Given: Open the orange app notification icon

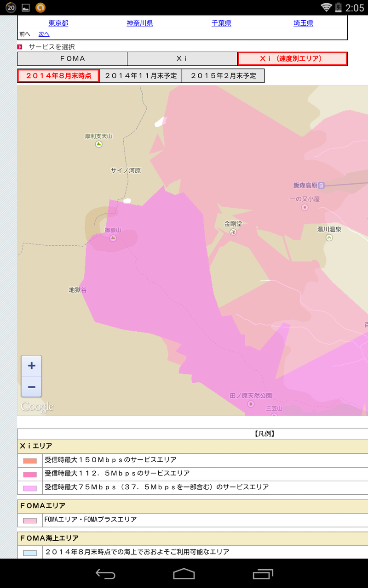Looking at the screenshot, I should [41, 7].
